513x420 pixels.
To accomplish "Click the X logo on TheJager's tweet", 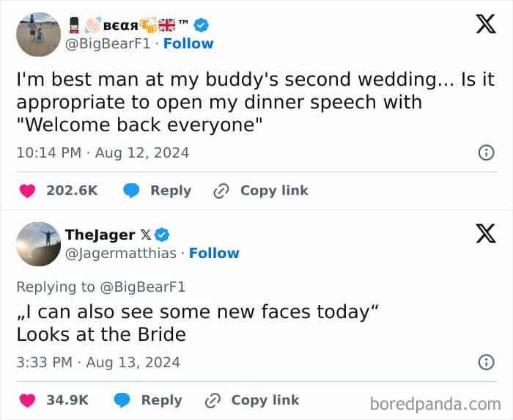I will tap(485, 233).
